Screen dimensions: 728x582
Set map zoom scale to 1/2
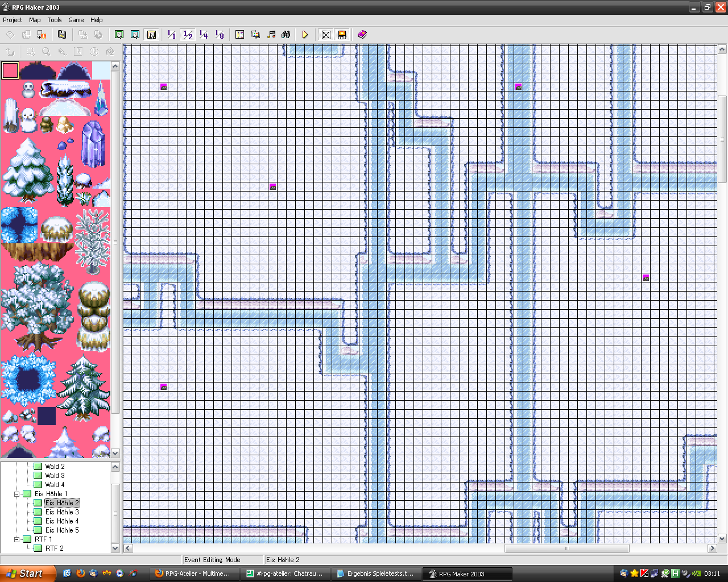coord(188,35)
